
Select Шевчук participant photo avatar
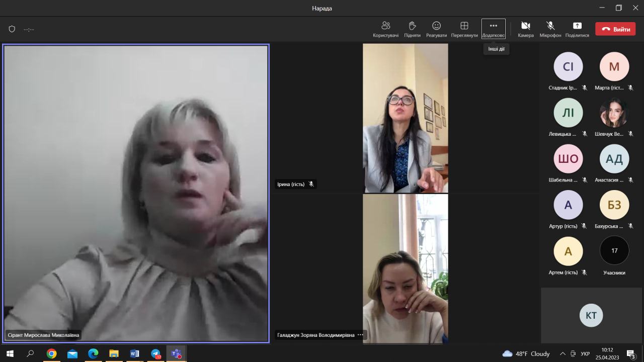click(x=614, y=113)
